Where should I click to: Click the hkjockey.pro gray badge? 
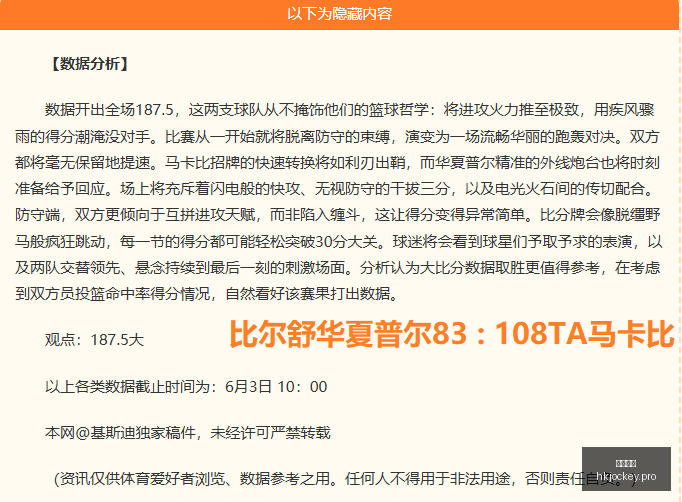coord(626,469)
